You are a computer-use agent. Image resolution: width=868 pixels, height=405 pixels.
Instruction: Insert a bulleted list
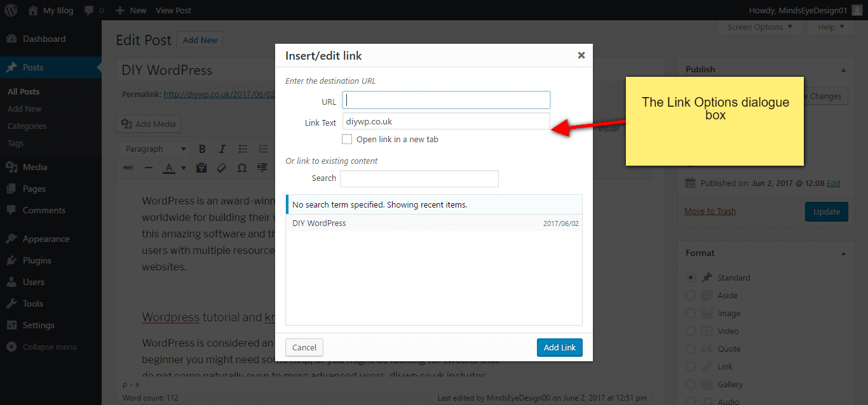coord(243,149)
